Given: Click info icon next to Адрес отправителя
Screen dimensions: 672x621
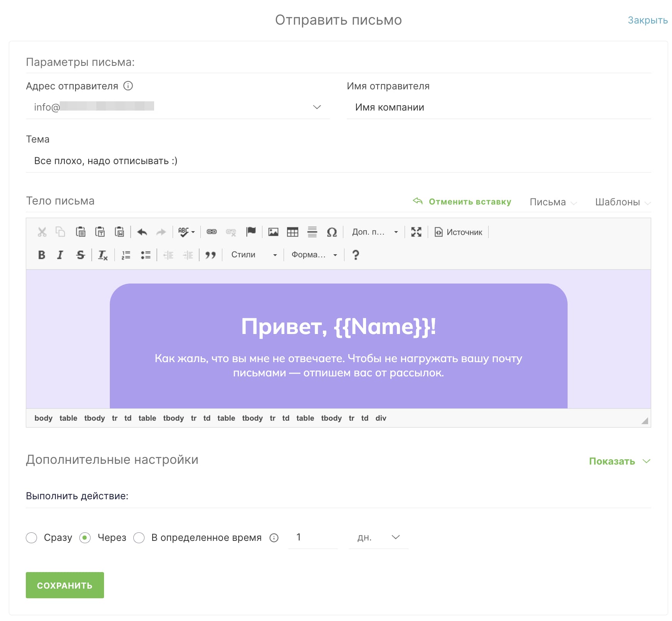Looking at the screenshot, I should point(128,86).
